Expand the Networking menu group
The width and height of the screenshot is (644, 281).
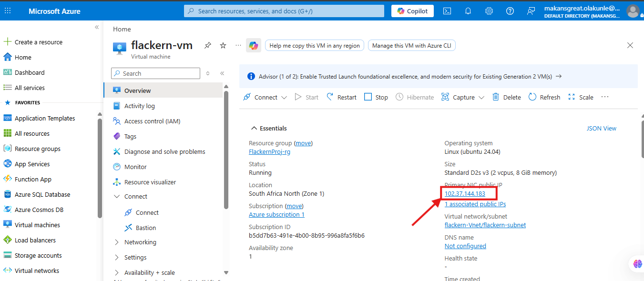[x=117, y=242]
